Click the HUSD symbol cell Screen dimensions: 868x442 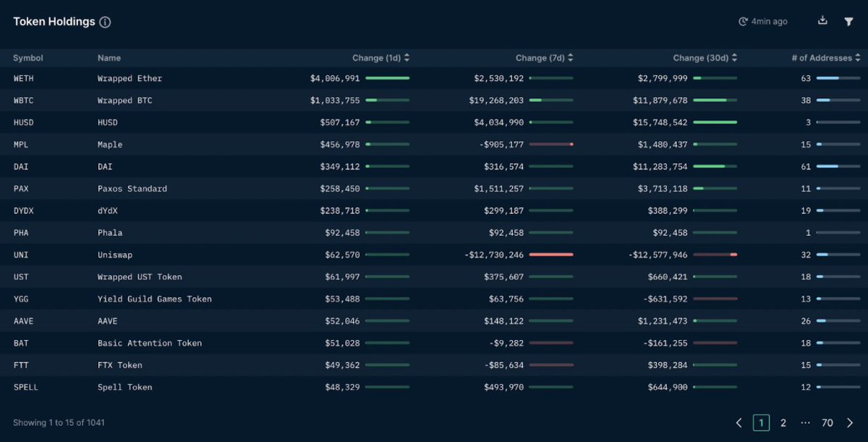coord(24,122)
